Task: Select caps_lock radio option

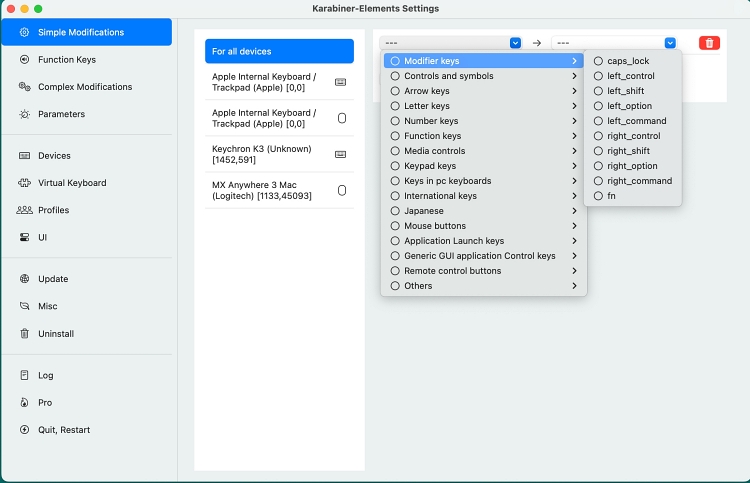Action: tap(598, 61)
